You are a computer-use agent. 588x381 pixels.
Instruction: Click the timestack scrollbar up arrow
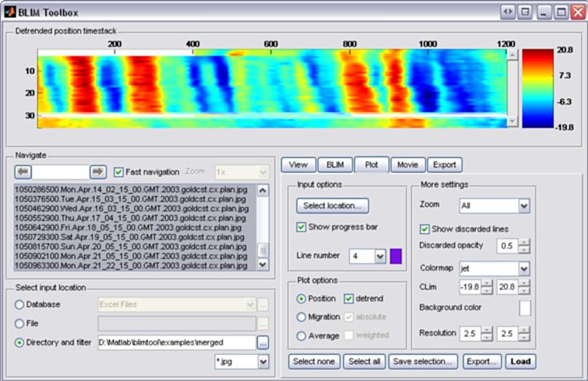click(512, 55)
